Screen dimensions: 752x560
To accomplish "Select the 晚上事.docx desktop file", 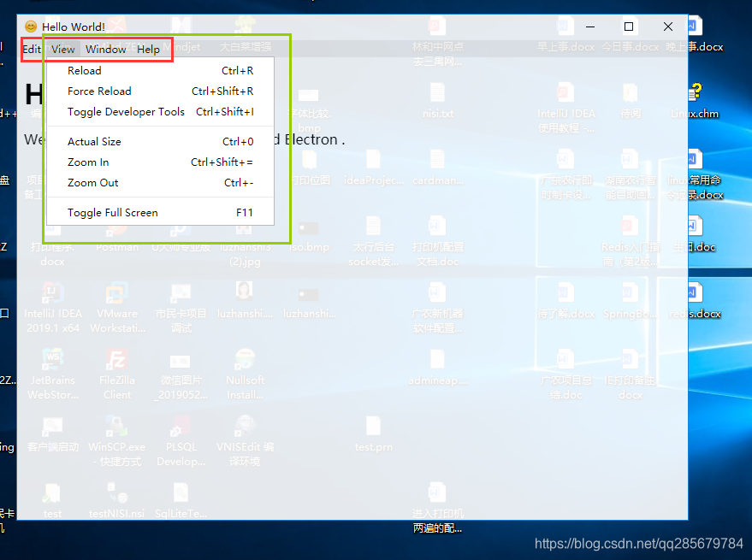I will pyautogui.click(x=694, y=33).
